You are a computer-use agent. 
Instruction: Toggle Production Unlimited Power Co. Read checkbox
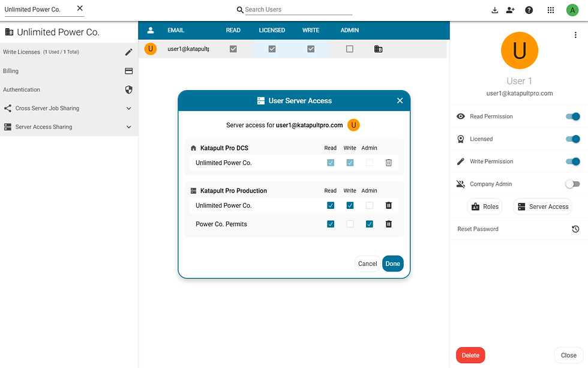click(x=331, y=205)
